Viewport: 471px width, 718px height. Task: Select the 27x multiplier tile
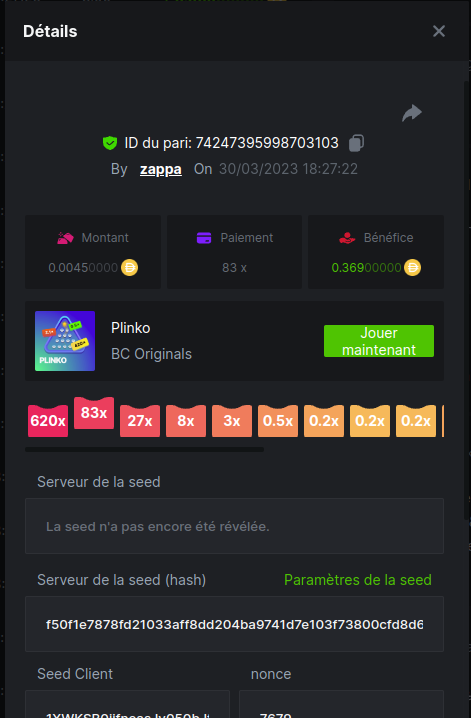(140, 421)
